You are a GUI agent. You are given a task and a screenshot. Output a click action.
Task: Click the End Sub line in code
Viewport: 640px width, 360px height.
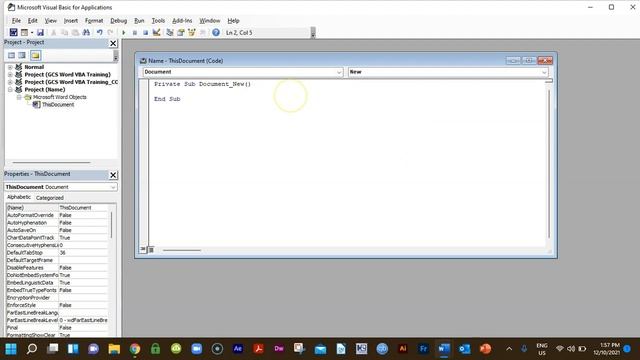[167, 99]
